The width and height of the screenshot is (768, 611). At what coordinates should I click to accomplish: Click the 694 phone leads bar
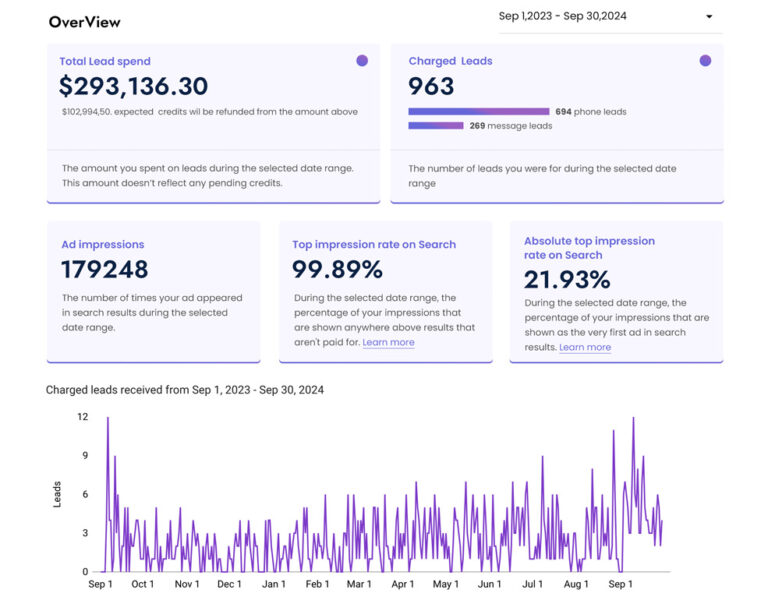click(479, 112)
